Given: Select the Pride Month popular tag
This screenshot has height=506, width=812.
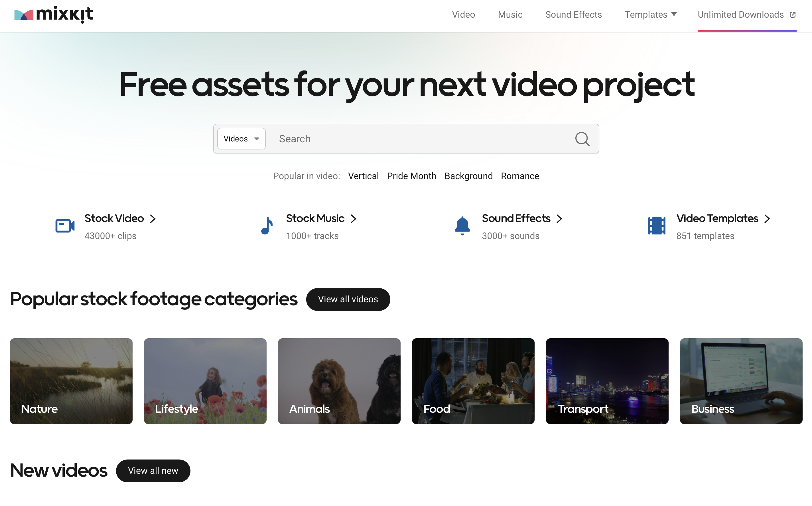Looking at the screenshot, I should click(x=411, y=176).
